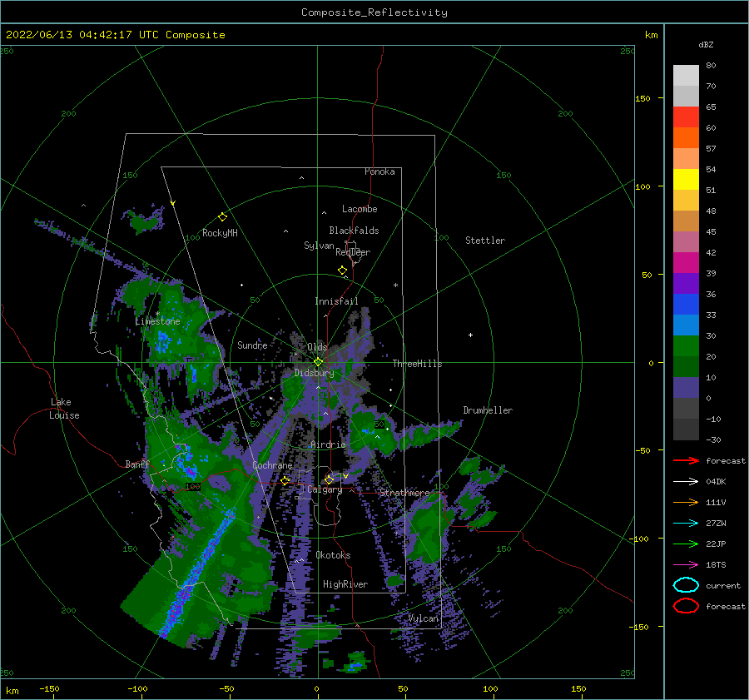
Task: Click the HighRiver town label
Action: pos(345,584)
